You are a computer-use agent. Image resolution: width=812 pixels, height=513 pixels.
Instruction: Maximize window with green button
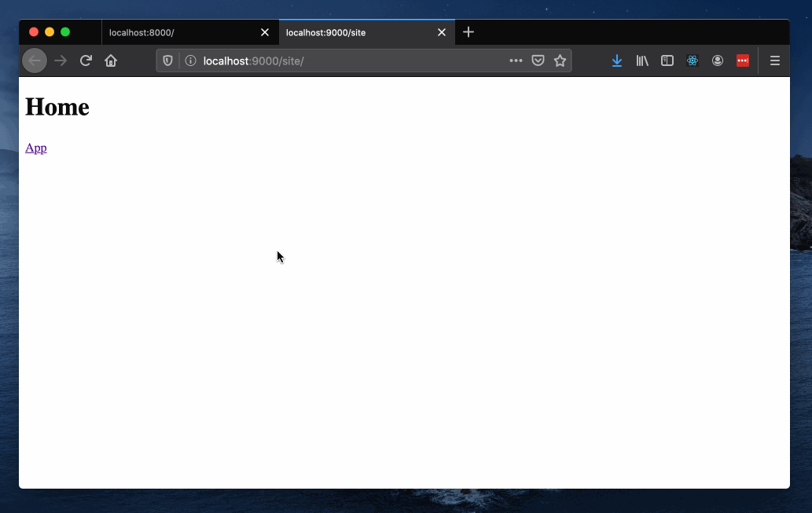tap(65, 32)
